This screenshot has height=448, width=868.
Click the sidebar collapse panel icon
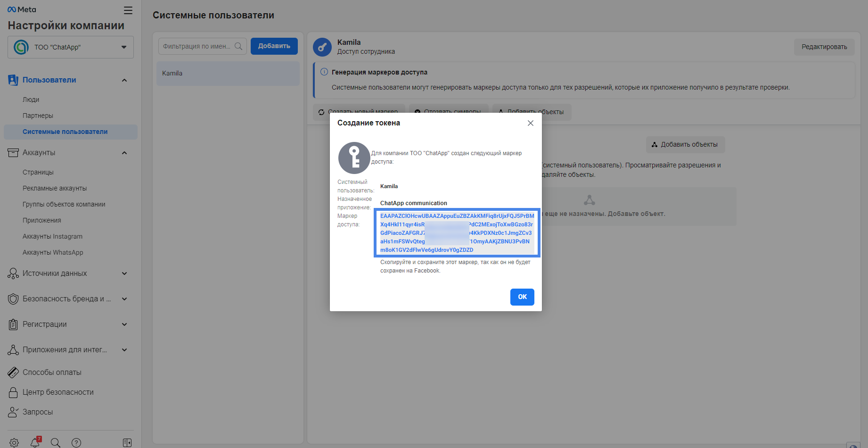pyautogui.click(x=127, y=442)
